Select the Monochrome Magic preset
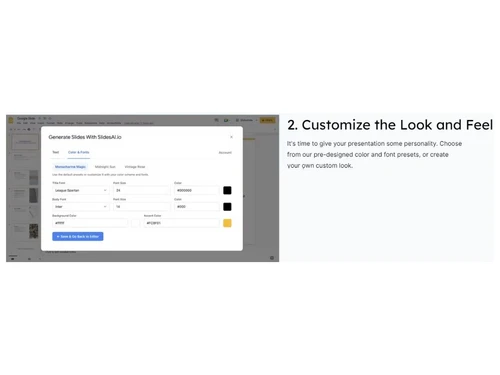The image size is (500, 375). [70, 167]
